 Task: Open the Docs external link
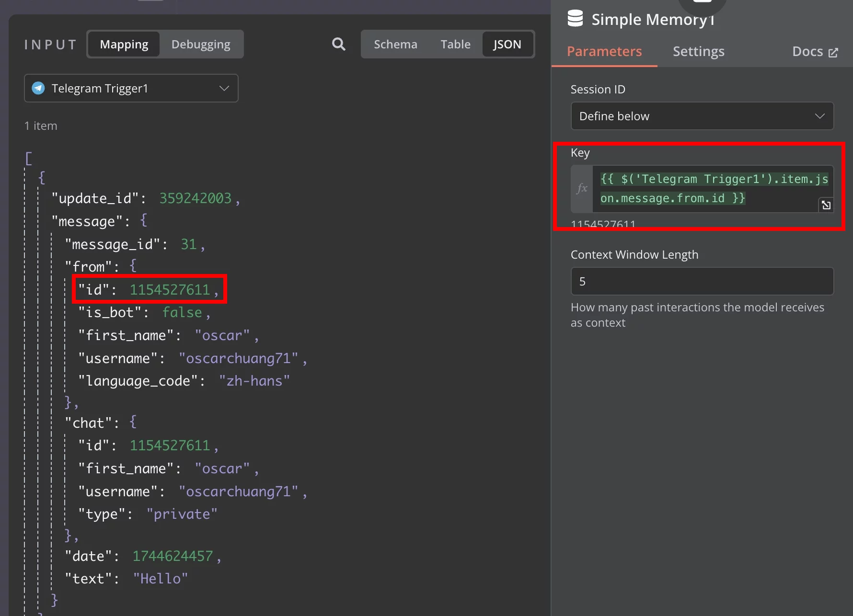click(x=815, y=52)
